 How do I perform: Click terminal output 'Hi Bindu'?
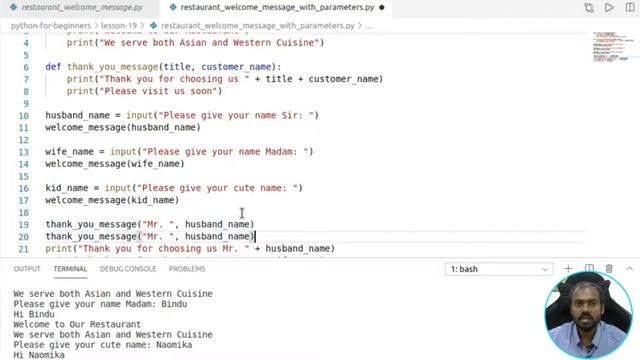[34, 314]
